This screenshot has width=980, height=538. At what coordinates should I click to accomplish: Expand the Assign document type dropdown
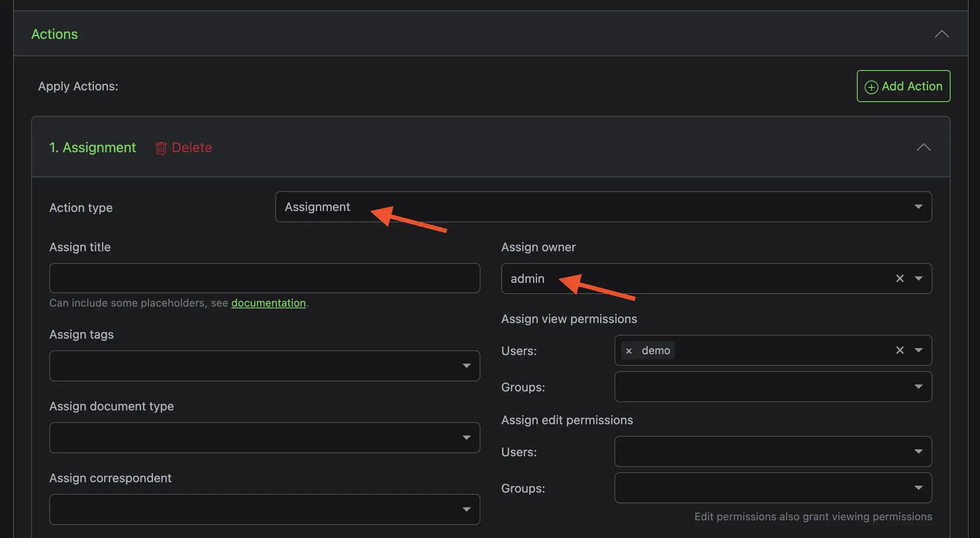(x=467, y=437)
